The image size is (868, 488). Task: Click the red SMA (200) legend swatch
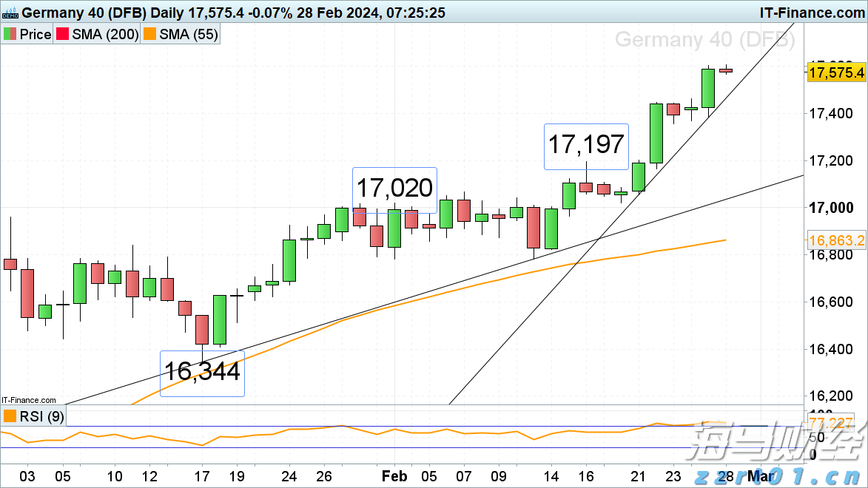tap(62, 34)
